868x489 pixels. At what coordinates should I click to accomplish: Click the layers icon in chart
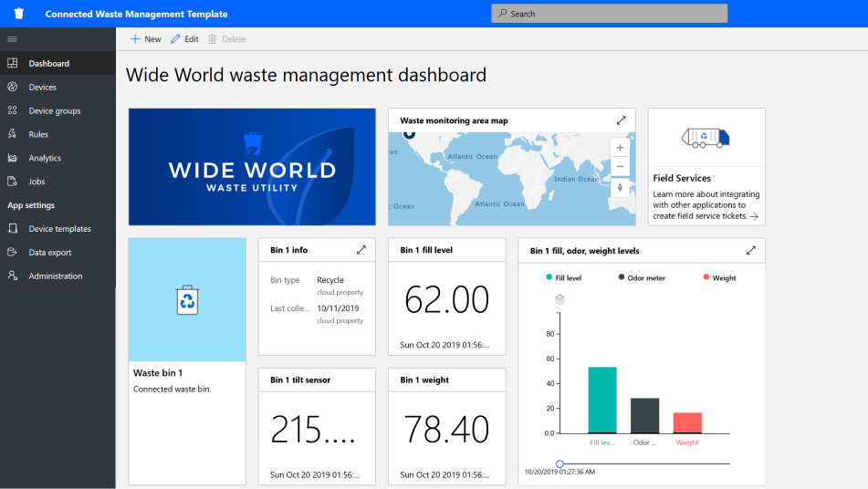559,299
